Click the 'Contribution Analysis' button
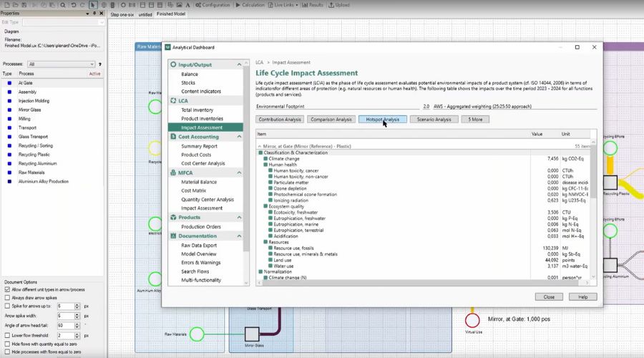Viewport: 644px width, 358px height. pos(280,120)
